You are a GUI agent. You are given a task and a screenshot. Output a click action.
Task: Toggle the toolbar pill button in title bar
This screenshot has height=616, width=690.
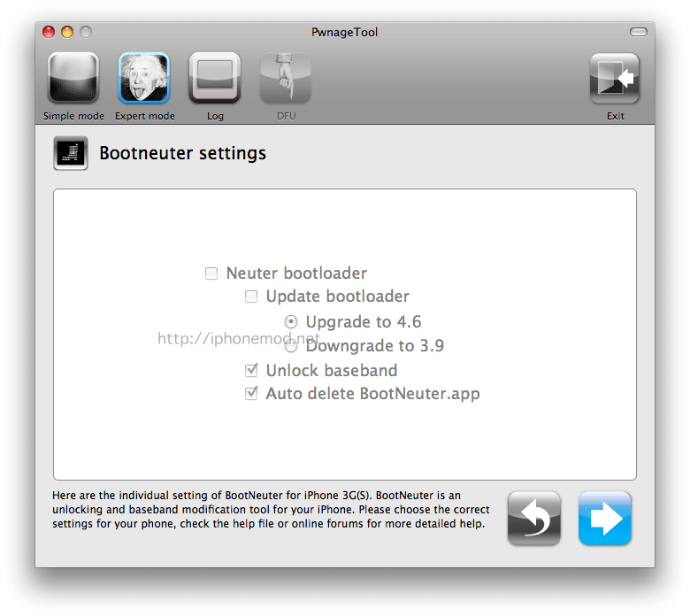pyautogui.click(x=638, y=32)
